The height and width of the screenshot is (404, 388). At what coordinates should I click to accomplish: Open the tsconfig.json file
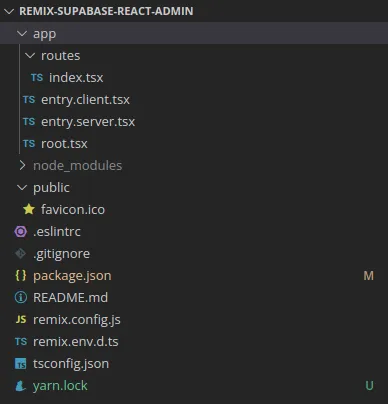pos(71,364)
